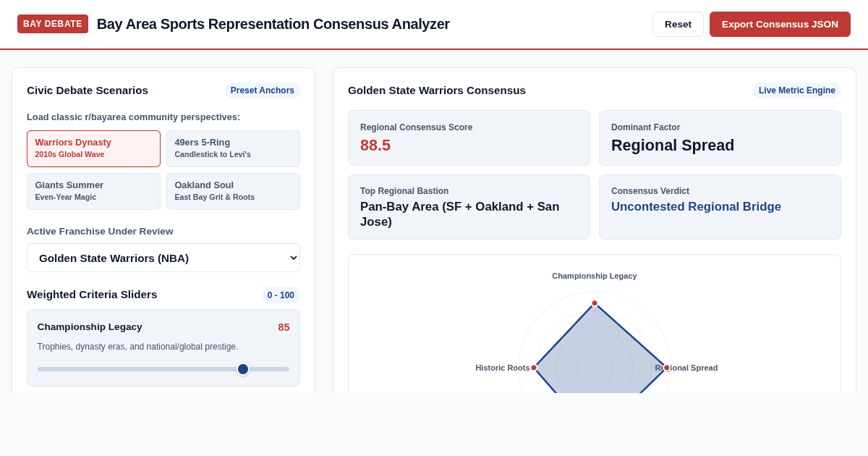Screen dimensions: 868x456
Task: Select the Dominant Factor card
Action: coord(720,138)
